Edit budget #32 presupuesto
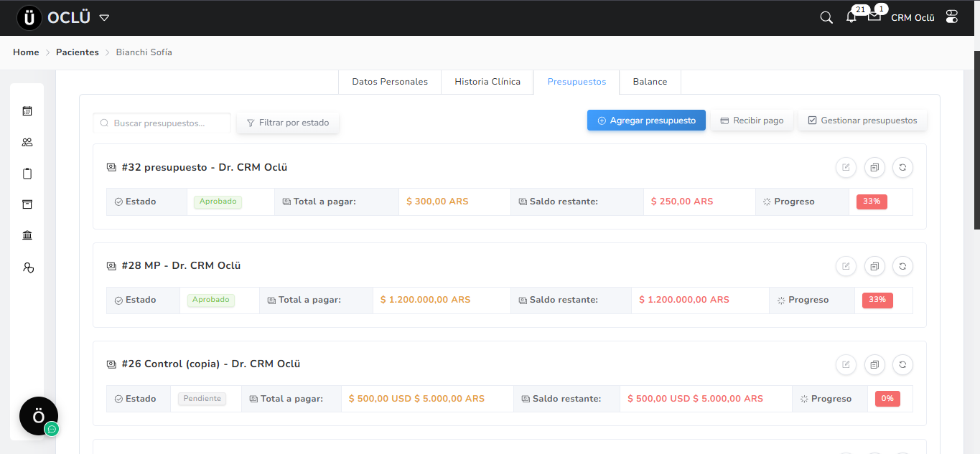Image resolution: width=980 pixels, height=454 pixels. (846, 168)
